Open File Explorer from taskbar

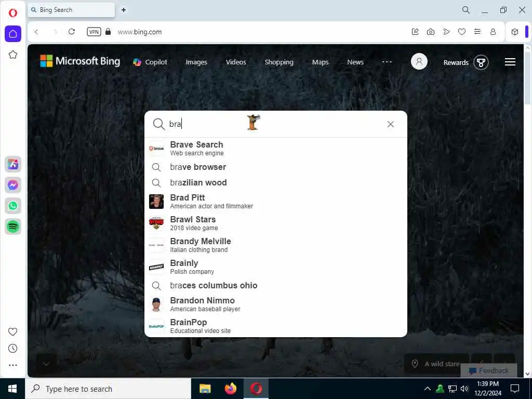click(205, 389)
